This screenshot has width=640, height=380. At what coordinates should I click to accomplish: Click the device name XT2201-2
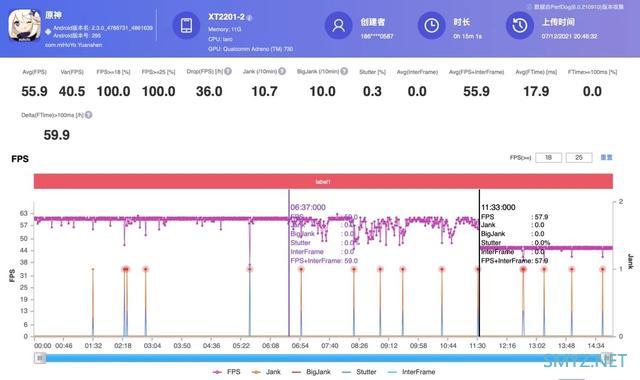[226, 17]
